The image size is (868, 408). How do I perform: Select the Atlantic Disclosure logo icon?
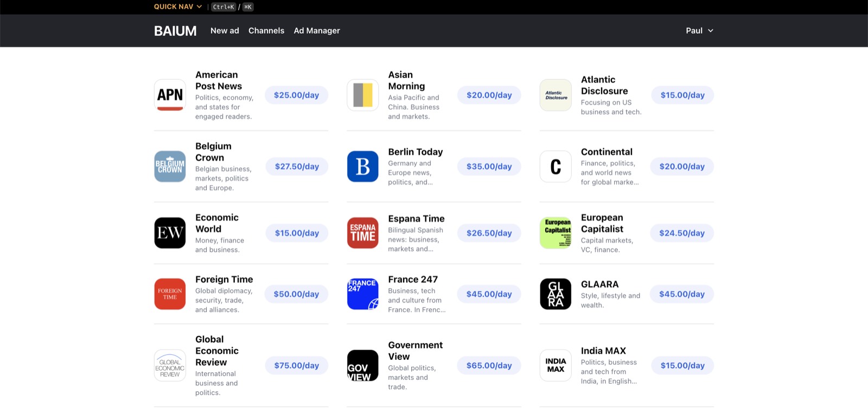(556, 95)
